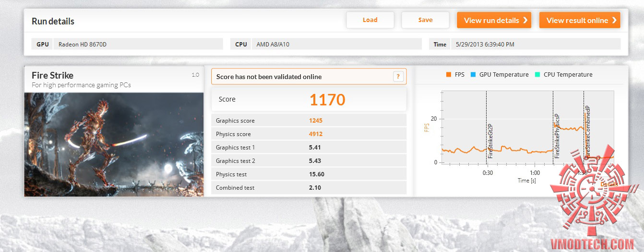Click the orange FPS legend swatch
Viewport: 644px width, 252px height.
pyautogui.click(x=448, y=75)
